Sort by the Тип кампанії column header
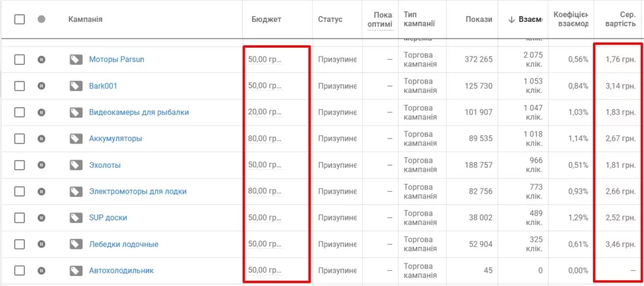Screen dimensions: 644x286 pos(419,19)
